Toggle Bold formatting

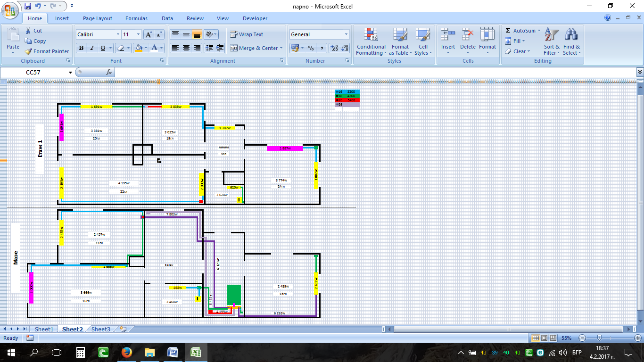click(81, 48)
